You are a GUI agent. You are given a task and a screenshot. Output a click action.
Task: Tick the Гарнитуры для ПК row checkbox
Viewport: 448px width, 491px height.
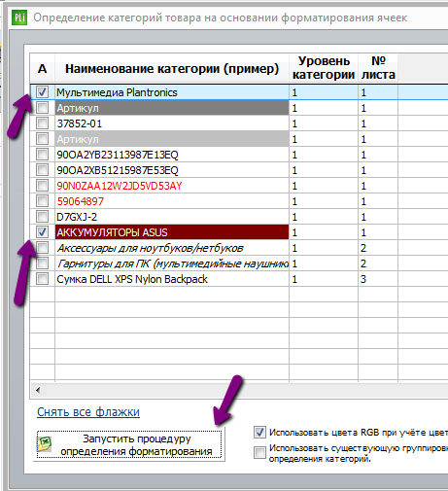pos(42,263)
